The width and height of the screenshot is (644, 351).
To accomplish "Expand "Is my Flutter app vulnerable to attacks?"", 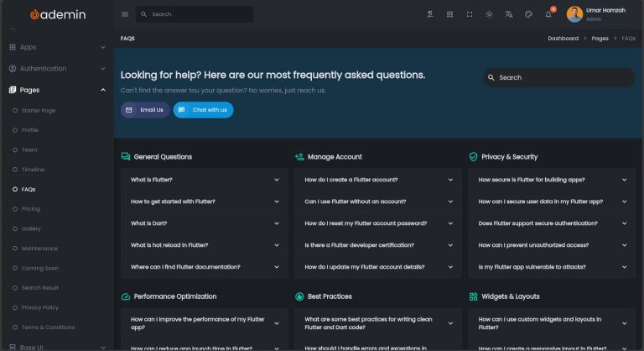I will (552, 267).
